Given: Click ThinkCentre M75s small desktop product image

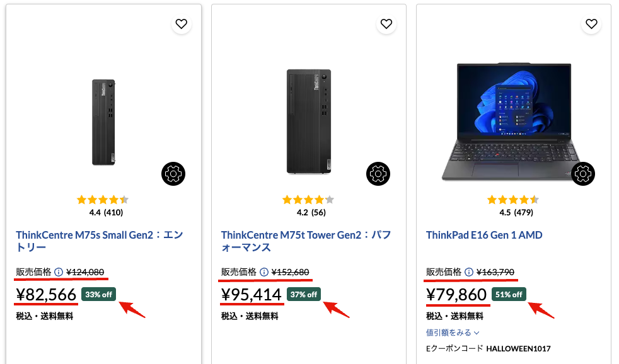Looking at the screenshot, I should 103,122.
